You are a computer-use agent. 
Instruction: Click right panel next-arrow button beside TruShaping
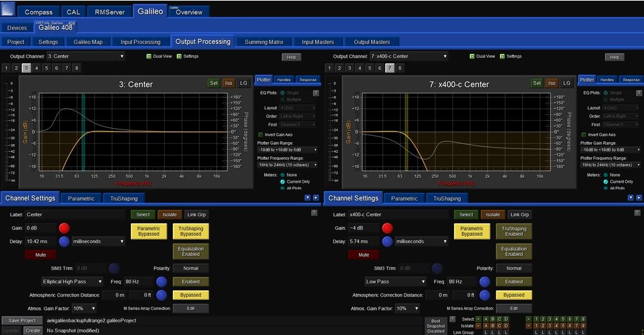click(639, 198)
